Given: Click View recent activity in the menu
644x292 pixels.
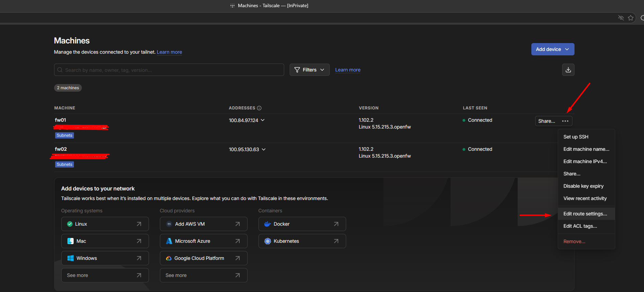Looking at the screenshot, I should pos(586,198).
